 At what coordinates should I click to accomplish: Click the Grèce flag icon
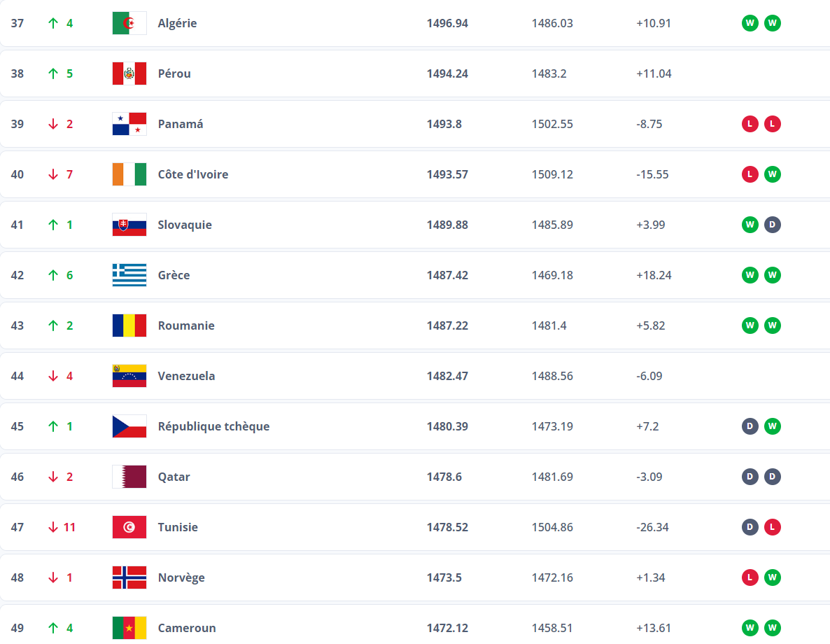[x=129, y=275]
